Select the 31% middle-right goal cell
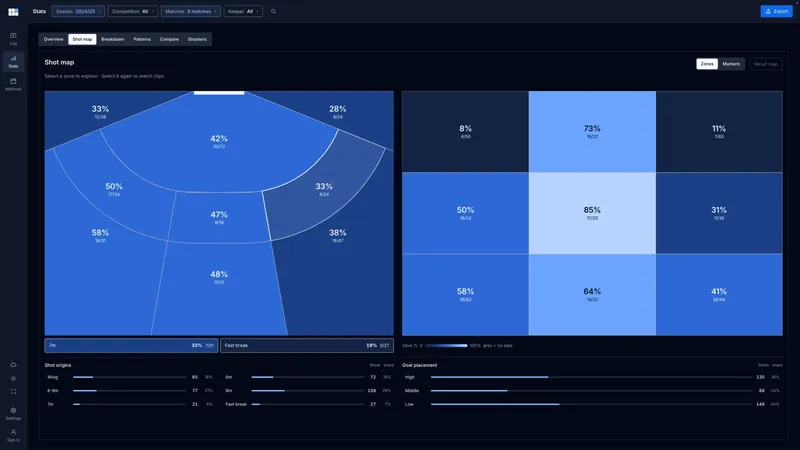This screenshot has height=450, width=800. [719, 213]
